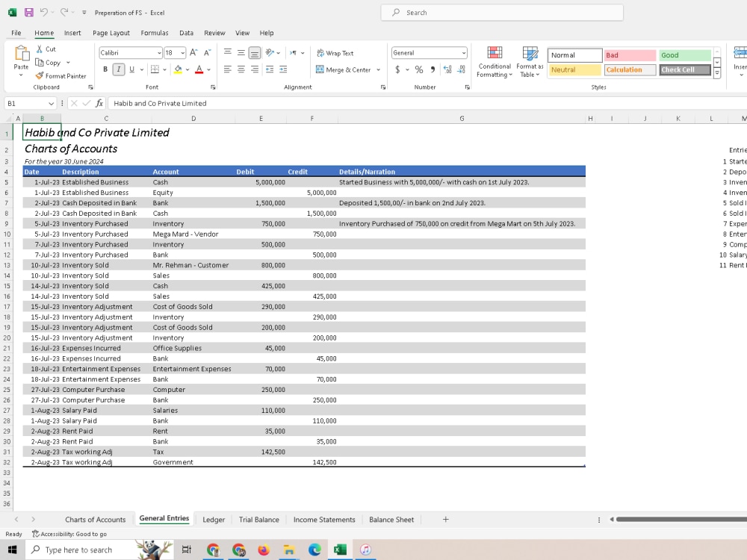Apply the Good cell style
Image resolution: width=747 pixels, height=560 pixels.
[x=685, y=55]
